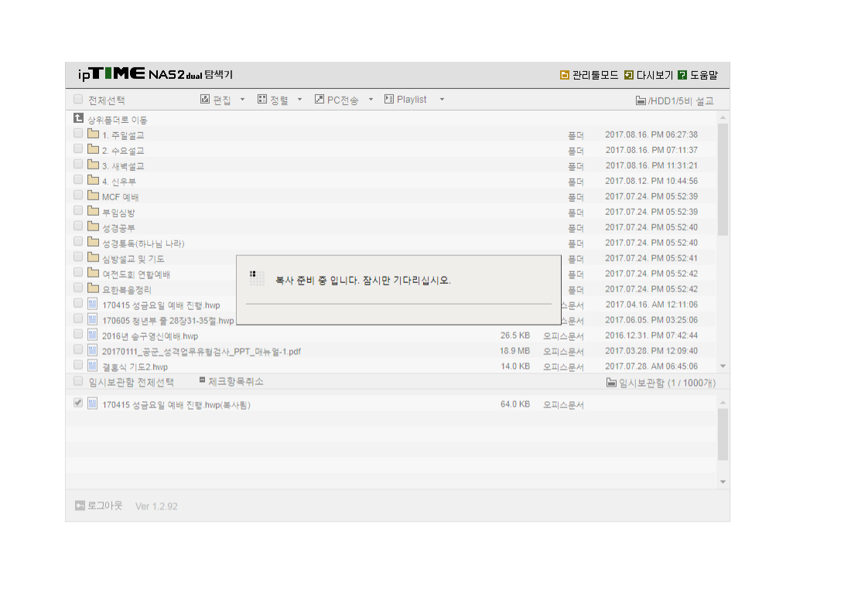Open the PC전송 menu label
Viewport: 868px width, 613px height.
click(x=343, y=100)
